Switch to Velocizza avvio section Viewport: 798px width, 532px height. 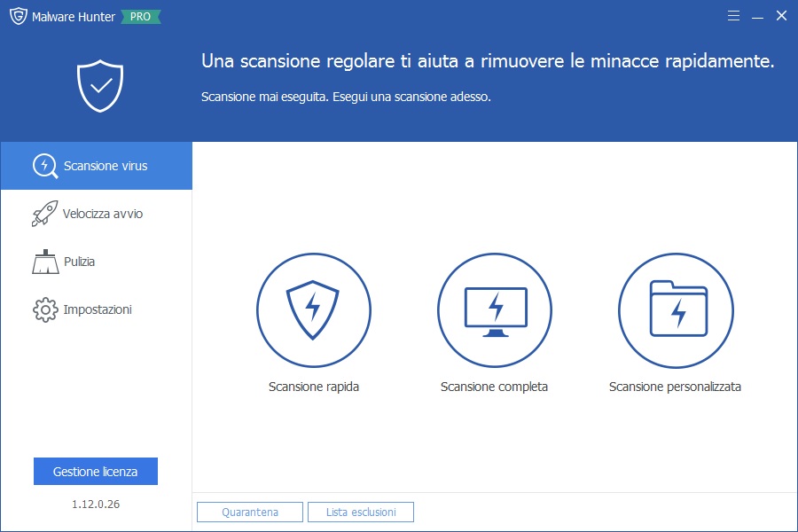97,214
